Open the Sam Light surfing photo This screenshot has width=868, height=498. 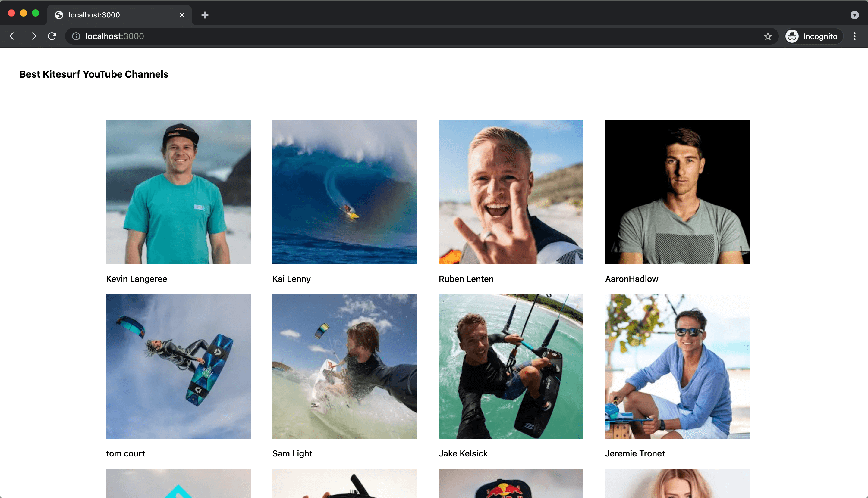click(345, 367)
